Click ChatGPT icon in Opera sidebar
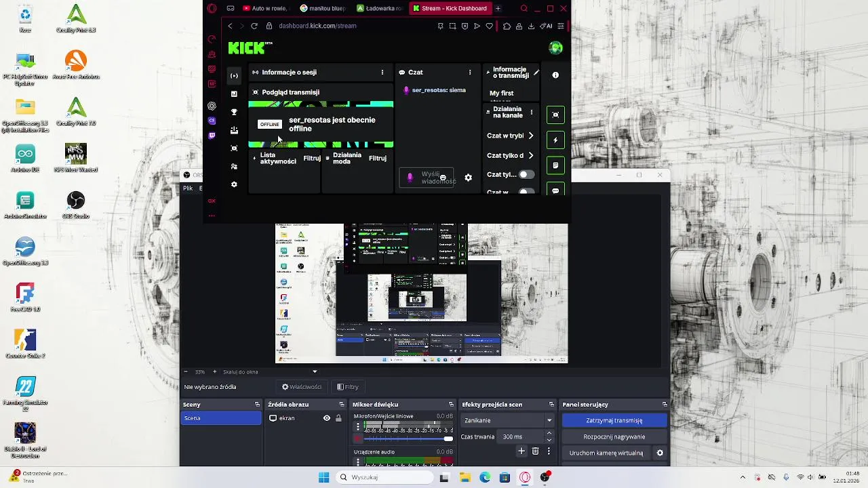Screen dimensions: 868x488 click(x=212, y=106)
